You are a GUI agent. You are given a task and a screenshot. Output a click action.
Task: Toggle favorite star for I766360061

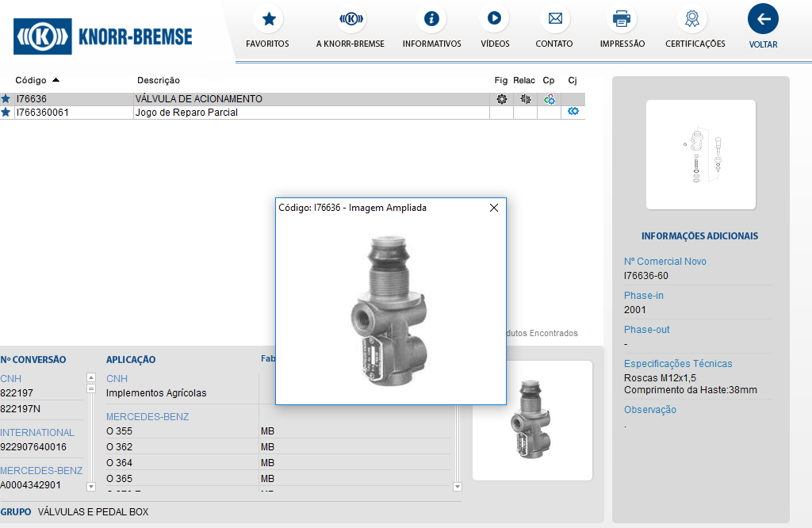(6, 113)
